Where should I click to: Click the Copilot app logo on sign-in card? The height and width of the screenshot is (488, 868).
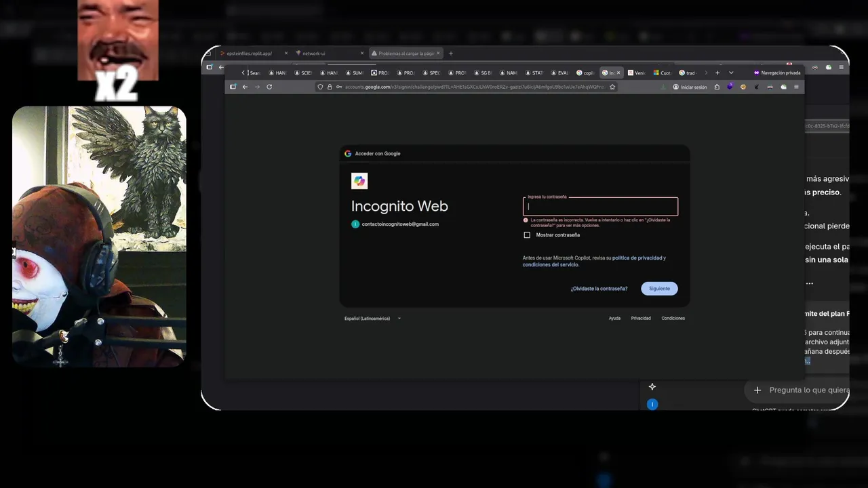click(359, 181)
